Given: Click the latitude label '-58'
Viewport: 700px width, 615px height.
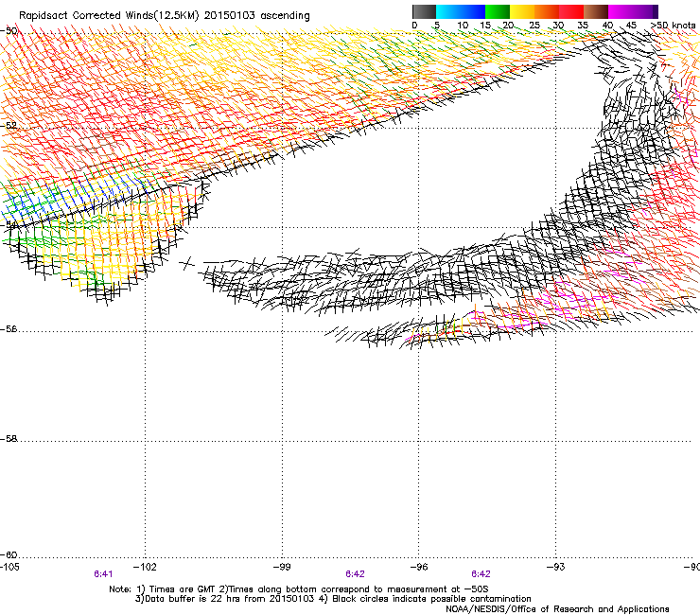Looking at the screenshot, I should 9,439.
